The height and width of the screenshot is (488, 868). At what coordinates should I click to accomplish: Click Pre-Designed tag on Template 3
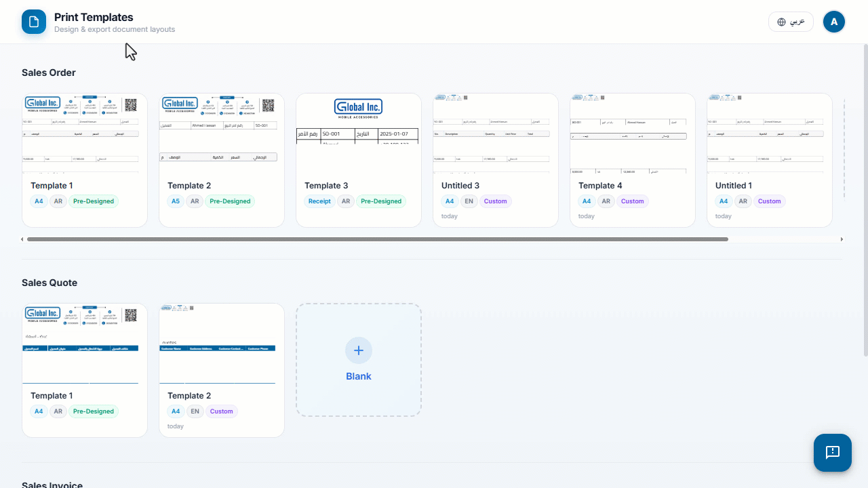[x=381, y=201]
